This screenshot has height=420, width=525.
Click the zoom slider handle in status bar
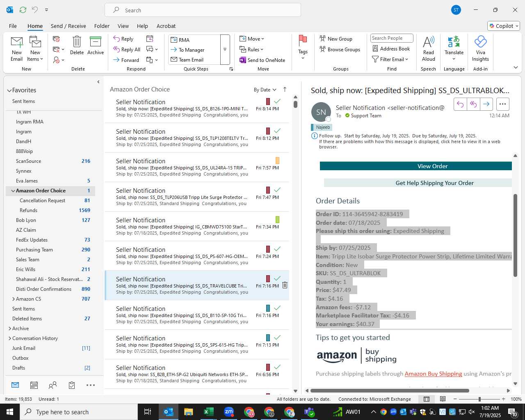(479, 399)
